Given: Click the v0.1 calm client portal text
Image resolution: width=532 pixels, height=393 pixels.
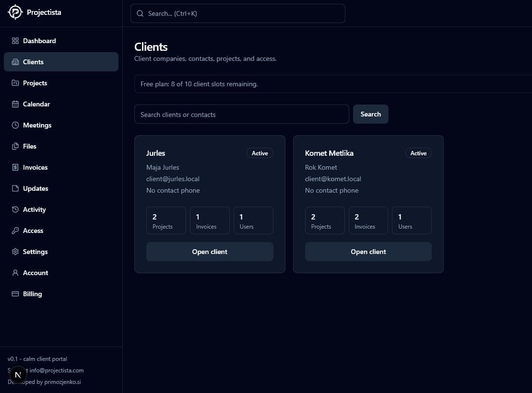Looking at the screenshot, I should coord(37,359).
